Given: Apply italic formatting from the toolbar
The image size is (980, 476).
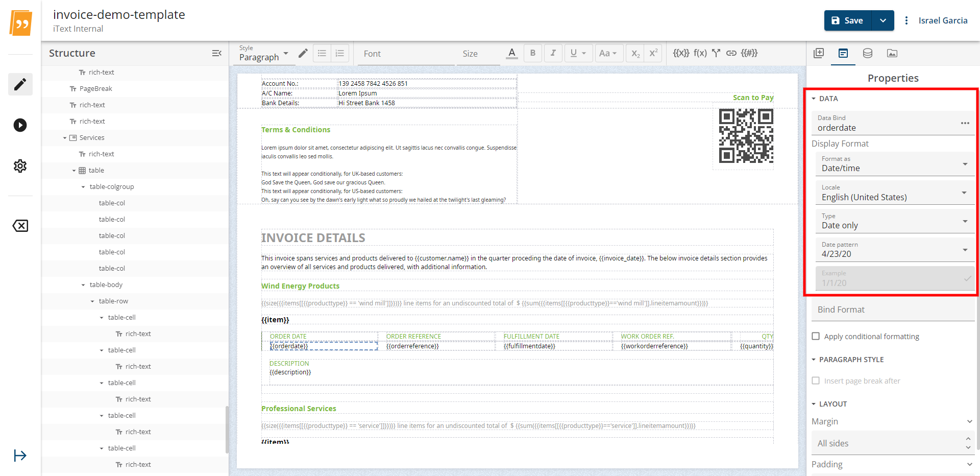Looking at the screenshot, I should click(x=553, y=53).
